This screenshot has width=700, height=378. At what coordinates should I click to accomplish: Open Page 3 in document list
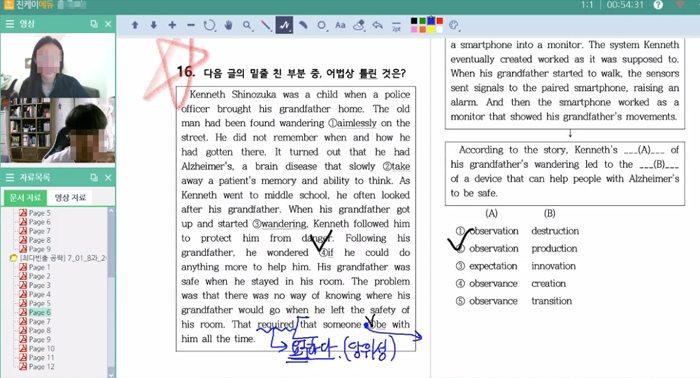[x=35, y=285]
